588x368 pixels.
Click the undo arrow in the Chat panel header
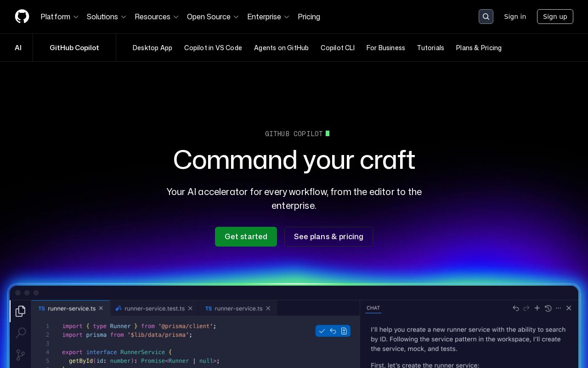tap(516, 308)
